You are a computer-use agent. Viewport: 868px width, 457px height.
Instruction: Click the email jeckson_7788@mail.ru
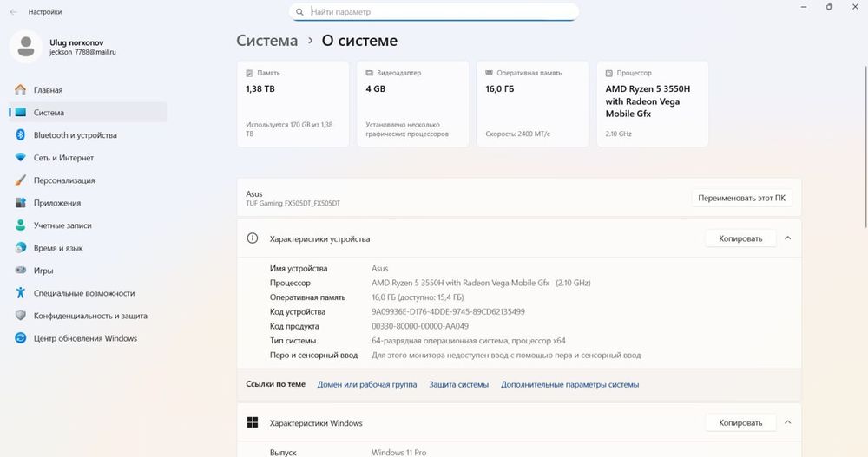82,52
